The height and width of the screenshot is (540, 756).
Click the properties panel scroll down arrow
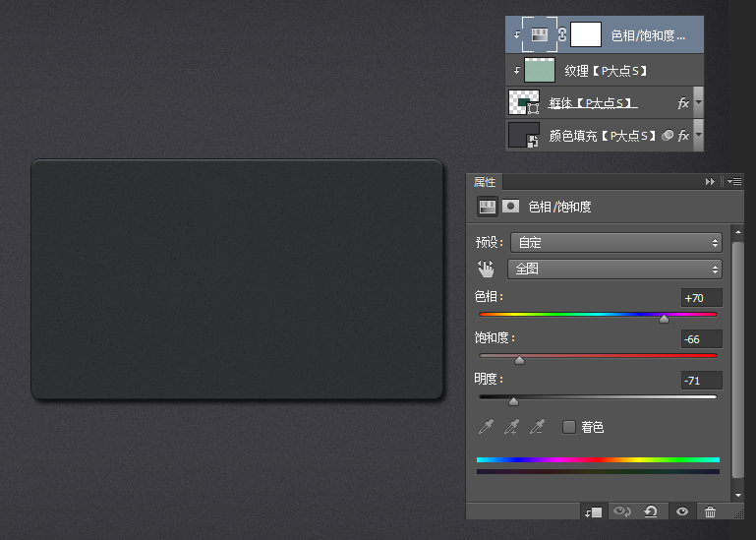738,495
